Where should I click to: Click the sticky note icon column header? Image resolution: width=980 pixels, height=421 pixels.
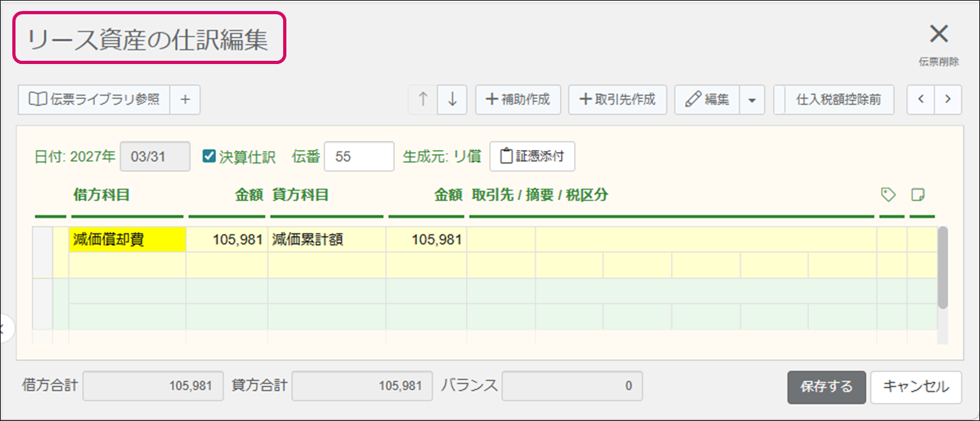point(918,195)
